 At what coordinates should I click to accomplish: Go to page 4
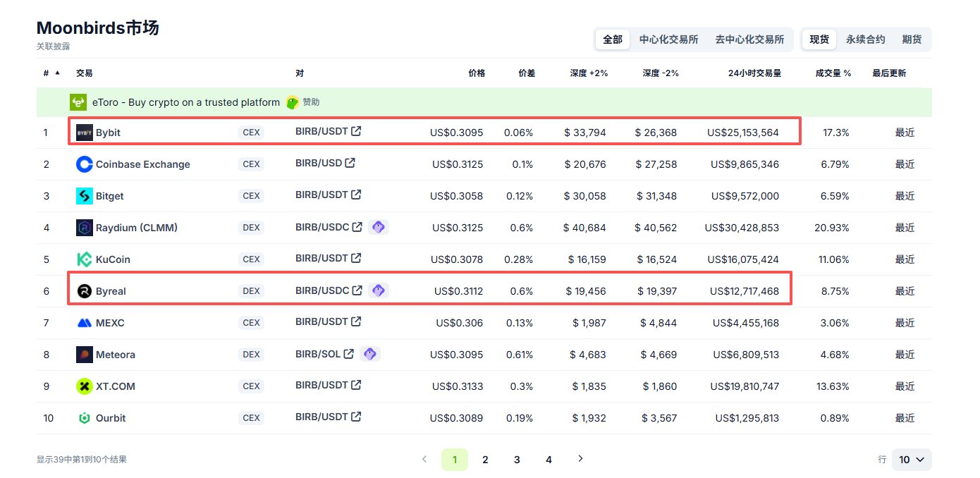tap(549, 460)
